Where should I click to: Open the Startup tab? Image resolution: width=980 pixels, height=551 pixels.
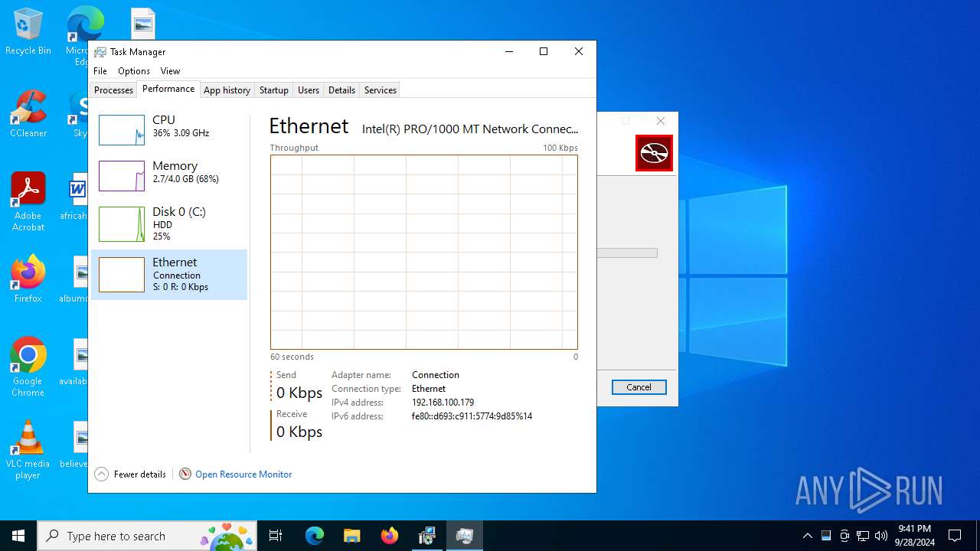pos(273,90)
